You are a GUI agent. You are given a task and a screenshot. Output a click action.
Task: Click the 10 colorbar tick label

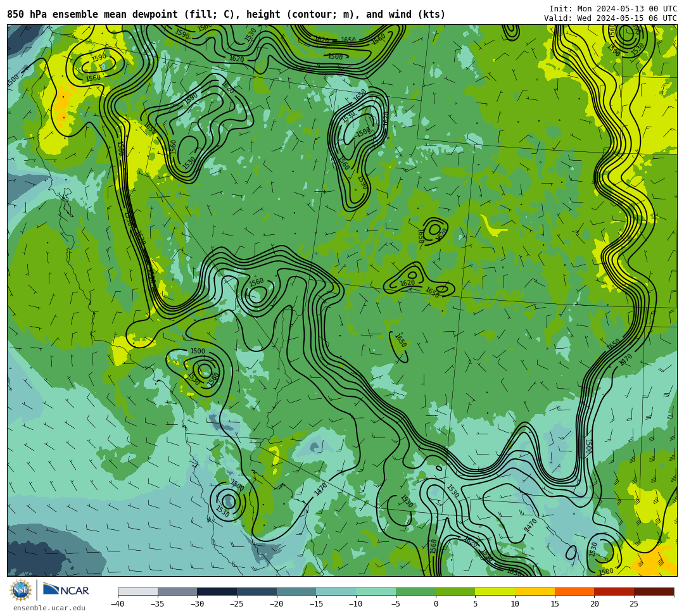pos(515,604)
